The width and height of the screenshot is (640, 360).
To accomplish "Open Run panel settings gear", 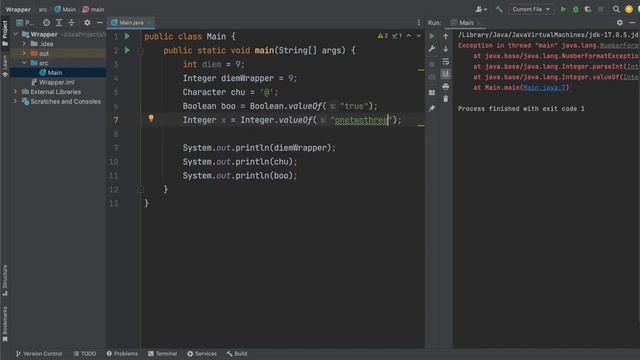I will click(x=620, y=23).
